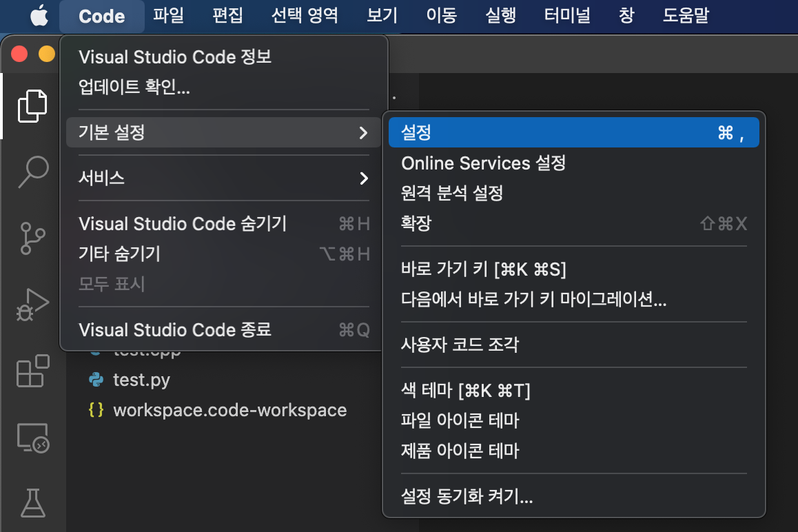Open the Apple menu
This screenshot has height=532, width=798.
click(39, 16)
